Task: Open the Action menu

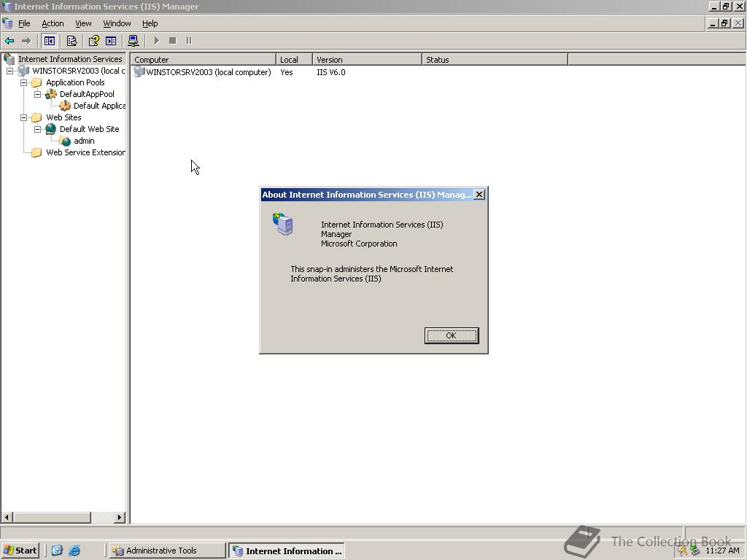Action: pyautogui.click(x=53, y=23)
